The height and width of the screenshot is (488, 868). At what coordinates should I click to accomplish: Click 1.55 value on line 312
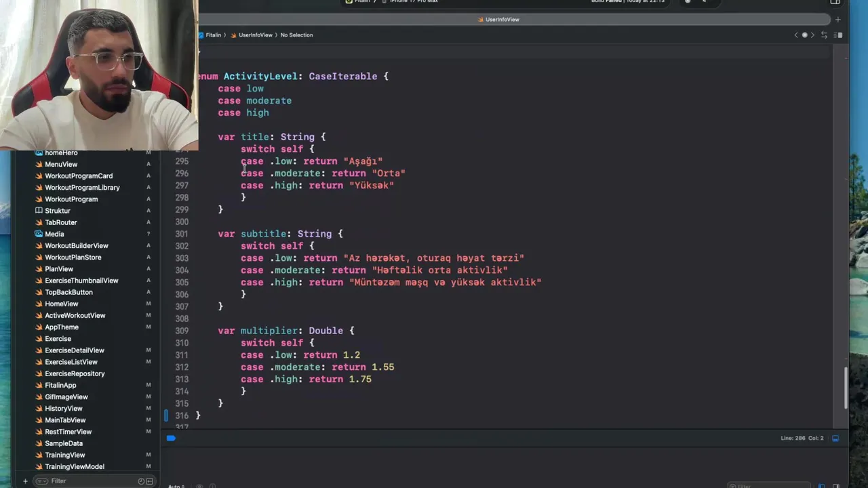(x=382, y=367)
